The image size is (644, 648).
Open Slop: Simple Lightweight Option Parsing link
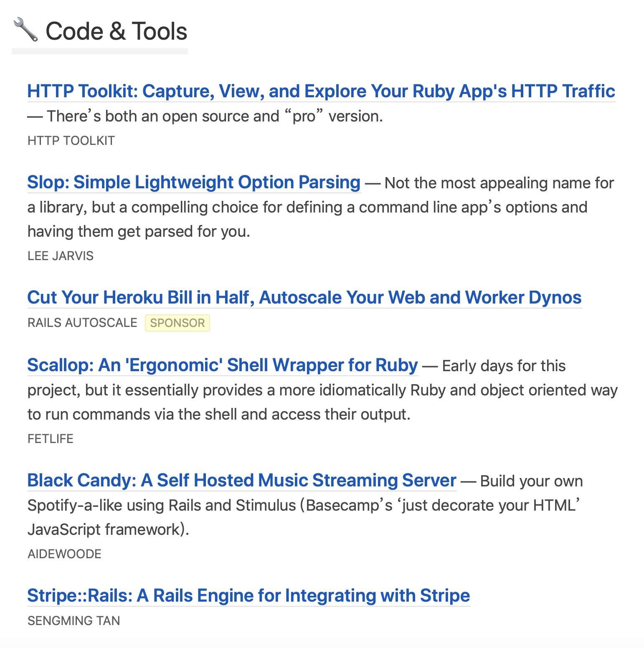pos(194,182)
